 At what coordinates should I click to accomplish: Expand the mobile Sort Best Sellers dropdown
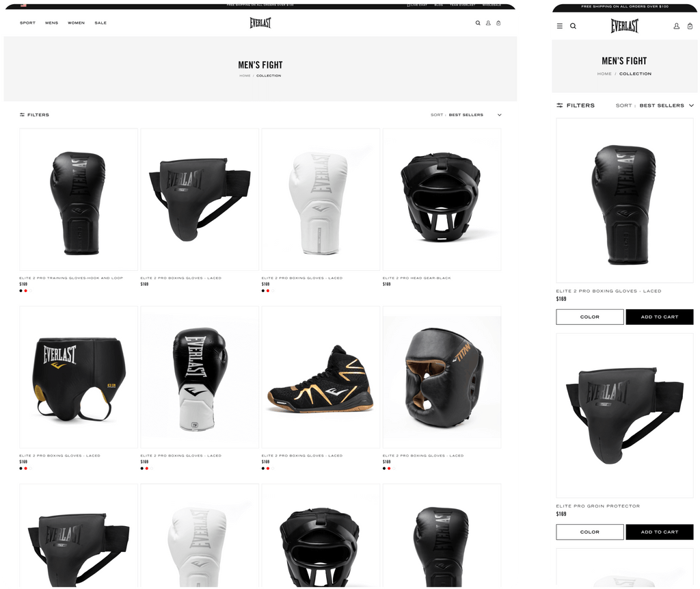point(655,105)
